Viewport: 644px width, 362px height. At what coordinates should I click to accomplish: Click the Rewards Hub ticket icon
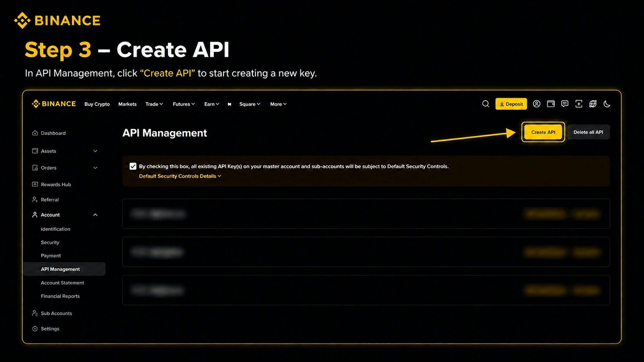point(35,184)
